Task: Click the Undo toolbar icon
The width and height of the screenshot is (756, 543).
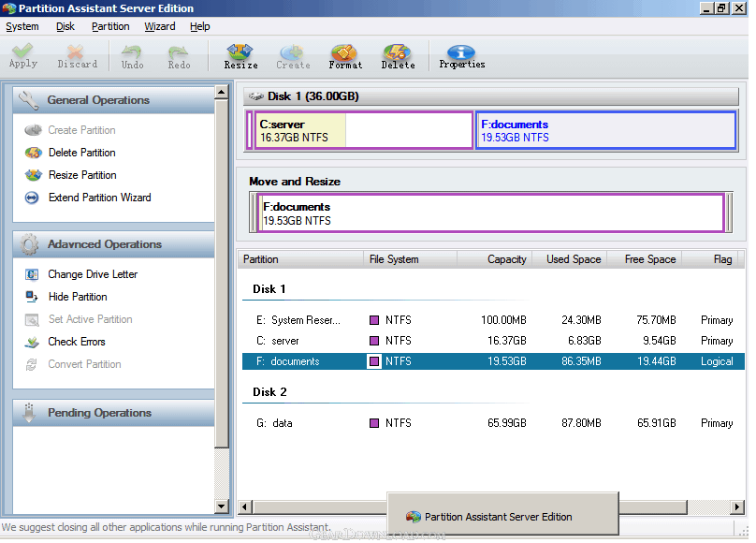Action: (x=132, y=51)
